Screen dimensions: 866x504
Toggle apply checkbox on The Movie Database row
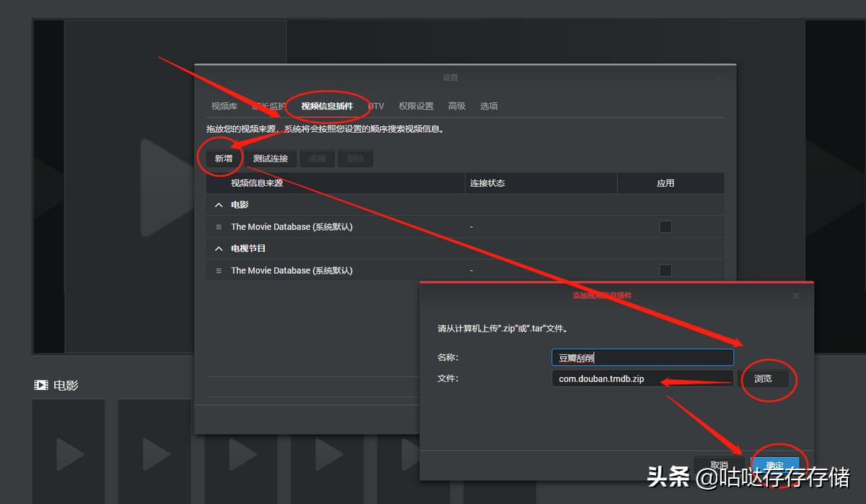665,226
